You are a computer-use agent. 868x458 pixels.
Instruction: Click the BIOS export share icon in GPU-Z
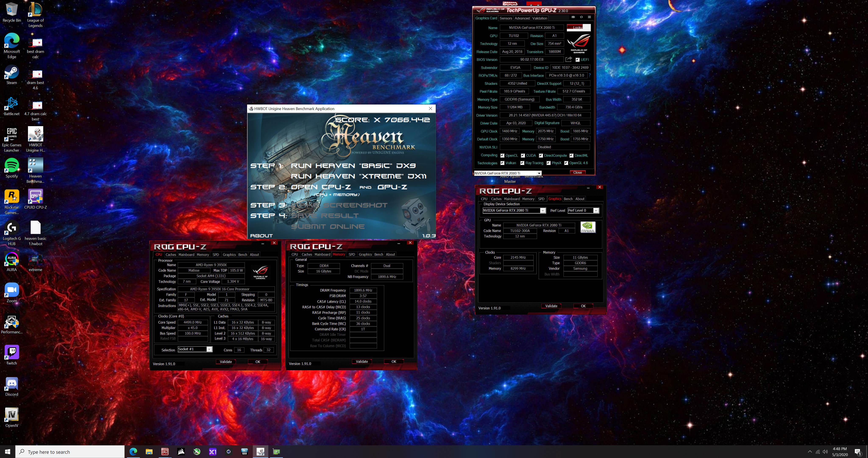pos(569,59)
